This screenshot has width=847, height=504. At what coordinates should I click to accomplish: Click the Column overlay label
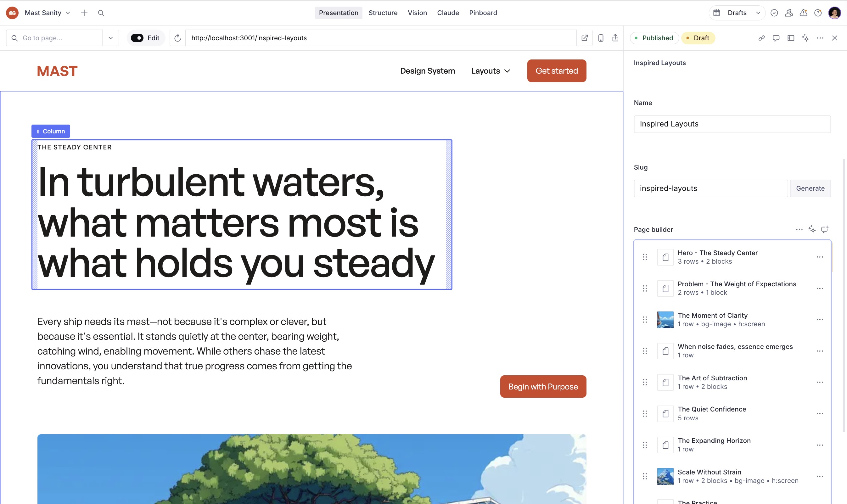51,132
